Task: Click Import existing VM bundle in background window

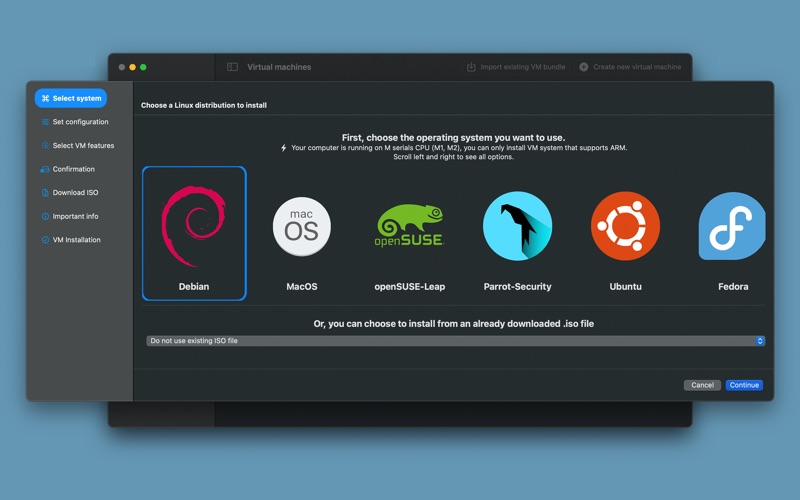Action: (x=516, y=67)
